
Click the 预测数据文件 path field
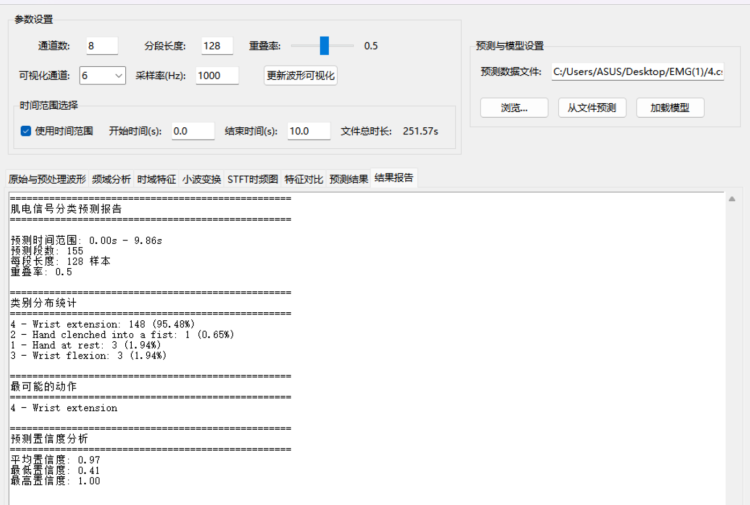(x=637, y=72)
